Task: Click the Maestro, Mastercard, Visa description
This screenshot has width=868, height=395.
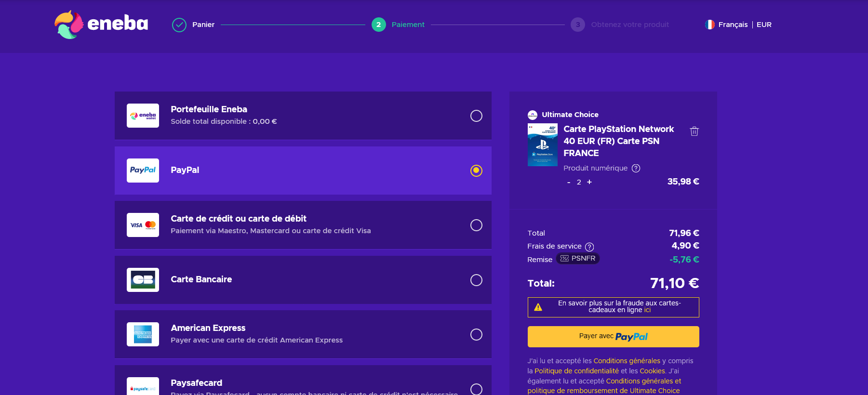Action: (x=271, y=231)
